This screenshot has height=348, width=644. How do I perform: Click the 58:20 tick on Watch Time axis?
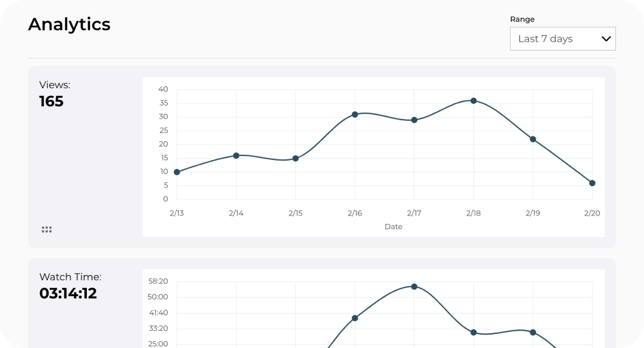pyautogui.click(x=157, y=281)
